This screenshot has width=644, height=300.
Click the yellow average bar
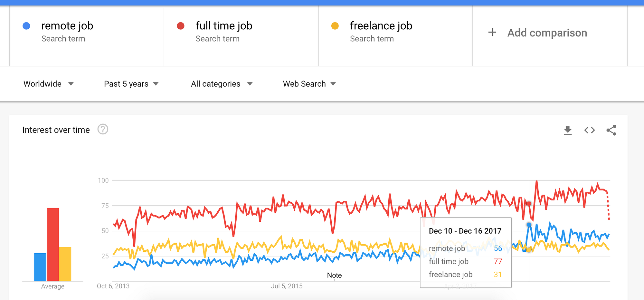pos(65,264)
